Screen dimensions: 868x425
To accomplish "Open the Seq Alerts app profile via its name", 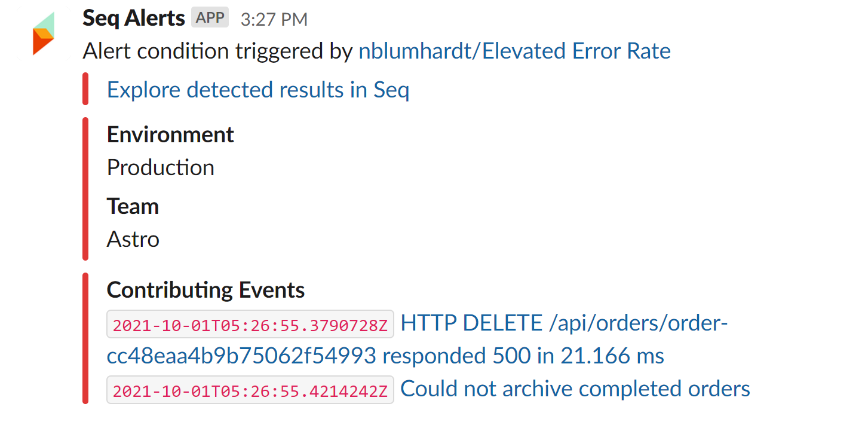I will 133,18.
